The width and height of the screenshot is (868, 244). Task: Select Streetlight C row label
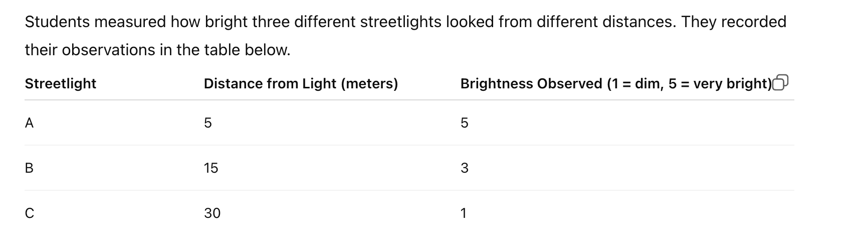point(30,213)
